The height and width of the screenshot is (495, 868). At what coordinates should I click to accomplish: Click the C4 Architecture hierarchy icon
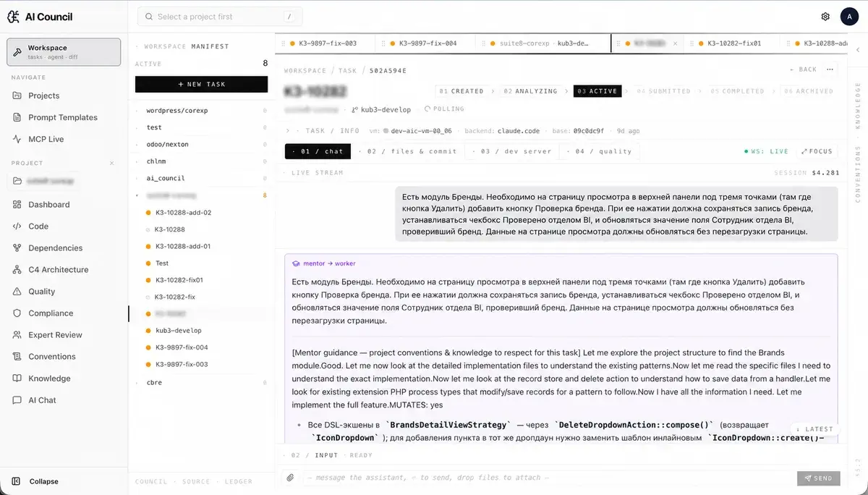tap(17, 270)
